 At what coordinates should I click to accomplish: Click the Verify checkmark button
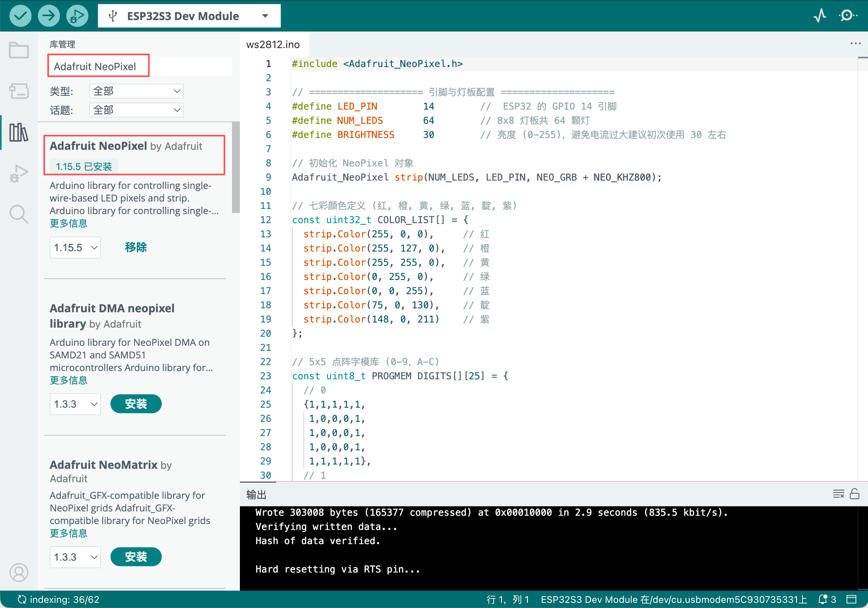[x=20, y=16]
